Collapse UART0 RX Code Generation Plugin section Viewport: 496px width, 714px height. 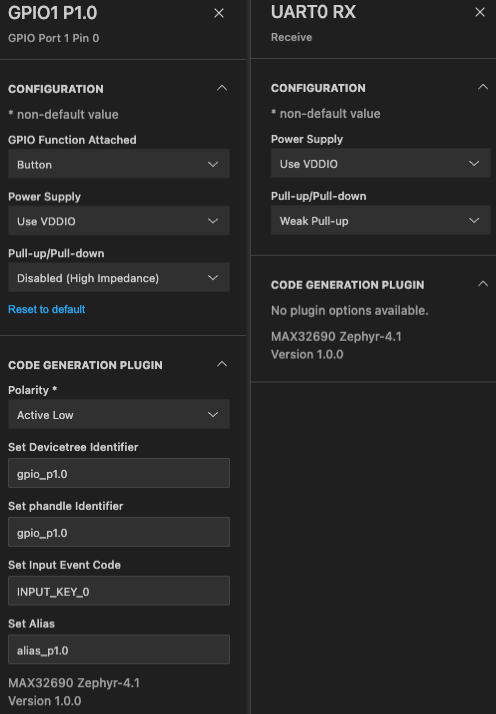(x=483, y=284)
